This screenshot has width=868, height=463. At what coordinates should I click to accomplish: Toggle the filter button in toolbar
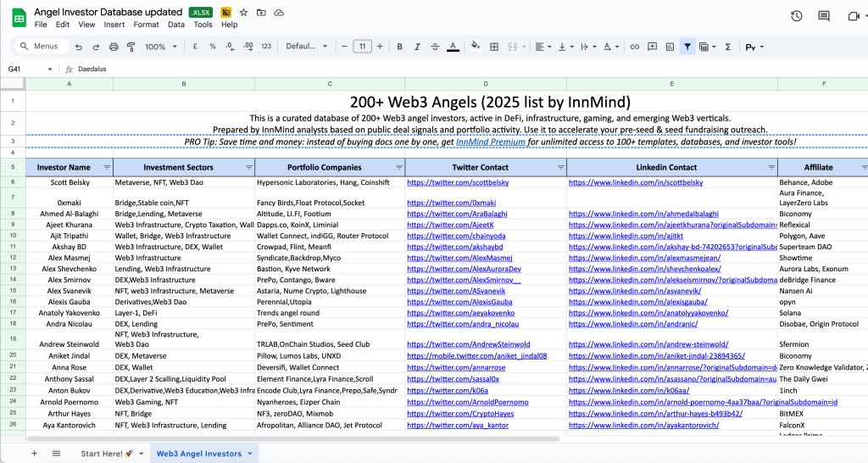[x=687, y=47]
